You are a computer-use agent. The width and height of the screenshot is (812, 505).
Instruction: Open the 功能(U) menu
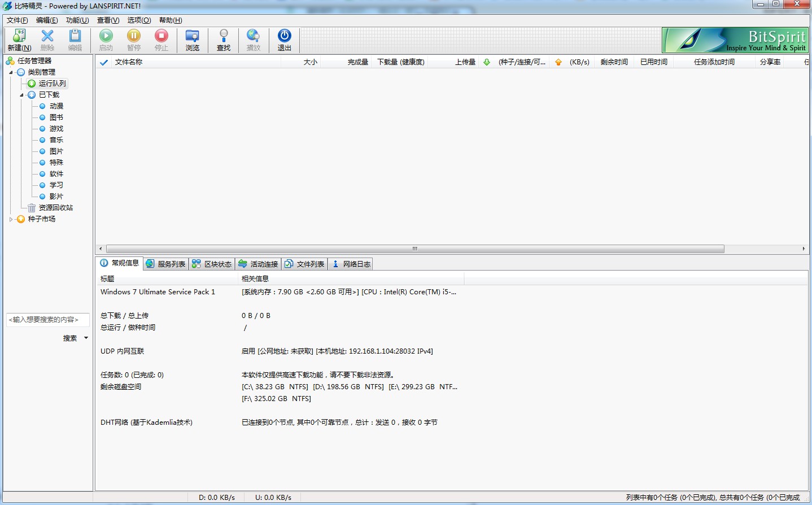(77, 20)
